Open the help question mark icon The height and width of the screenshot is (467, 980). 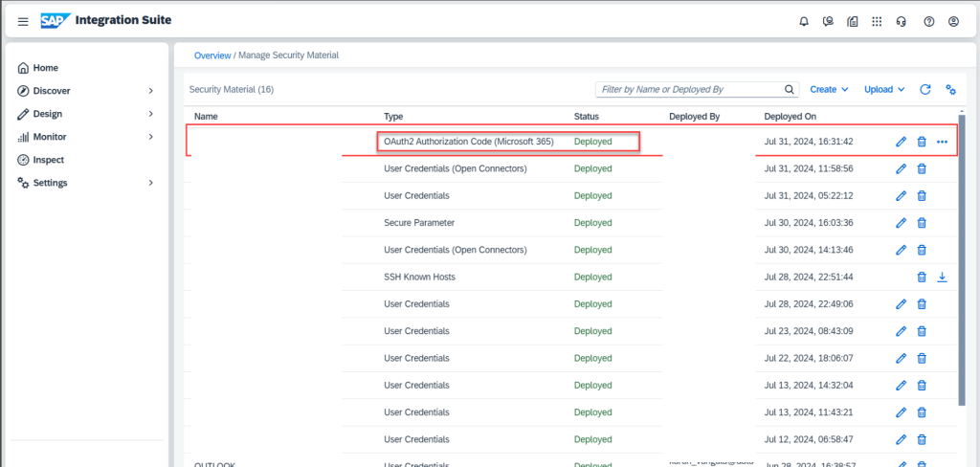coord(928,21)
